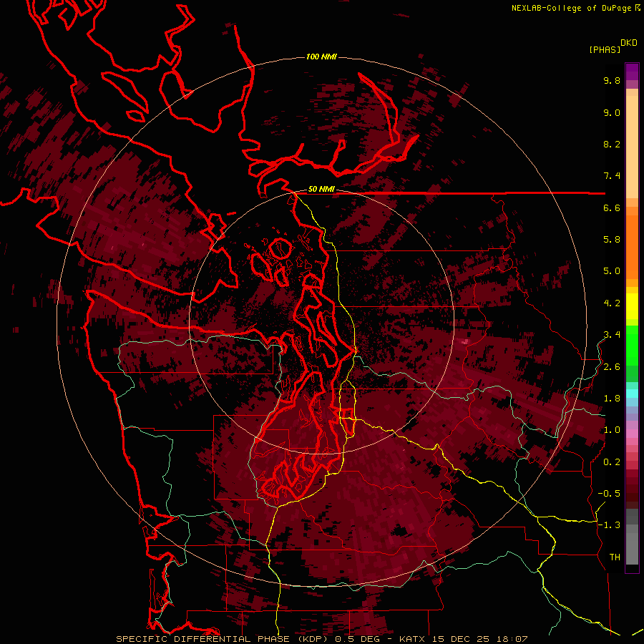Click the 3.4 scale value
Screen dimensions: 644x644
click(x=612, y=335)
